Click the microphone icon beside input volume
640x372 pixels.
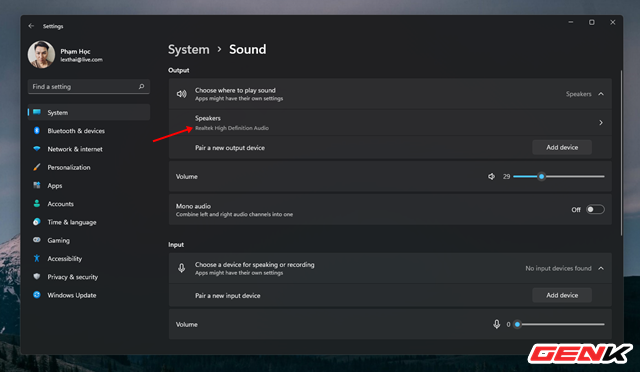coord(496,324)
